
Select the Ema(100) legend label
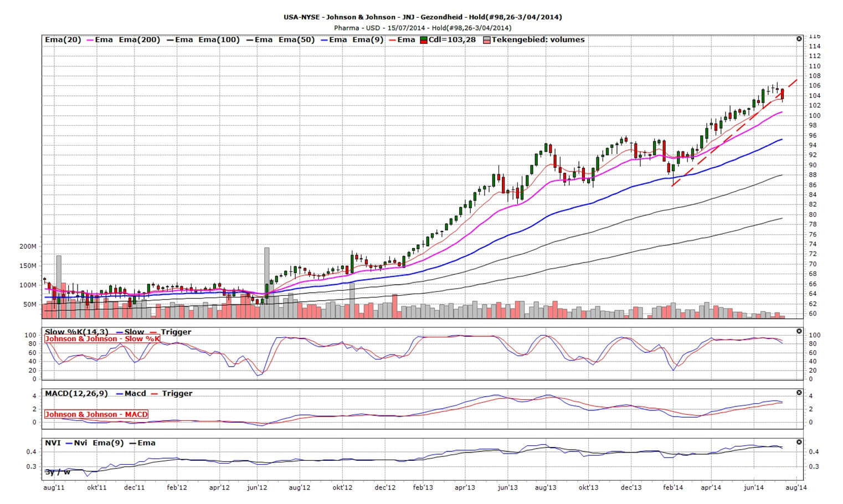coord(219,40)
